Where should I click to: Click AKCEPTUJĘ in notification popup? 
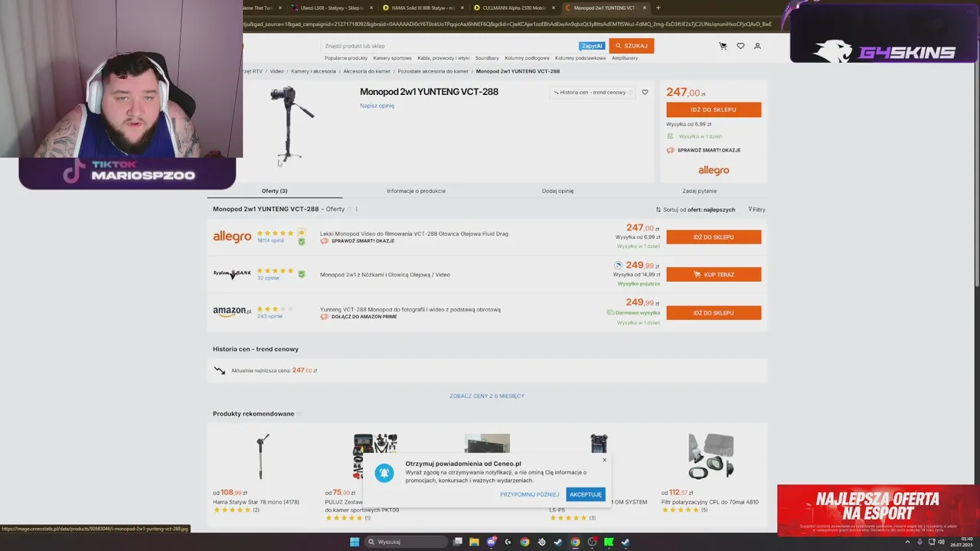586,495
